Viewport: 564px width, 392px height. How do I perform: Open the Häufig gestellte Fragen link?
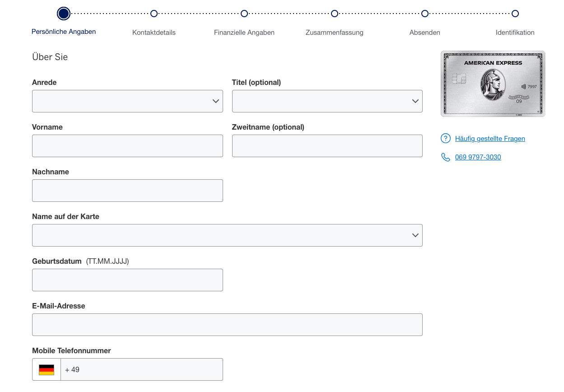(x=490, y=139)
